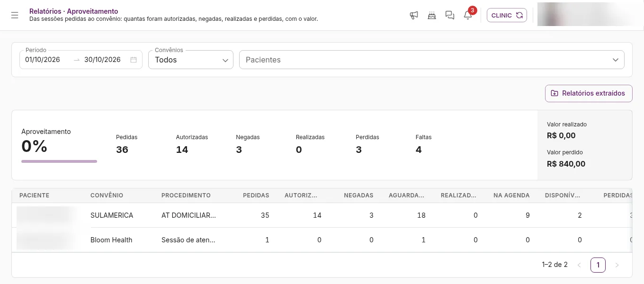The height and width of the screenshot is (284, 644).
Task: Click the PEDIDAS column header
Action: tap(256, 195)
